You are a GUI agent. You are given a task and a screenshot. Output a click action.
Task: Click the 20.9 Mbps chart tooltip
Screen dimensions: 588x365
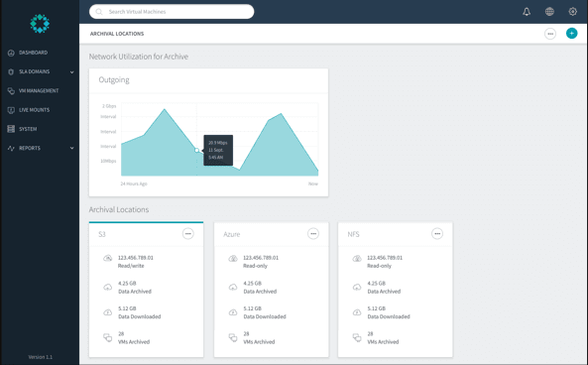coord(218,150)
